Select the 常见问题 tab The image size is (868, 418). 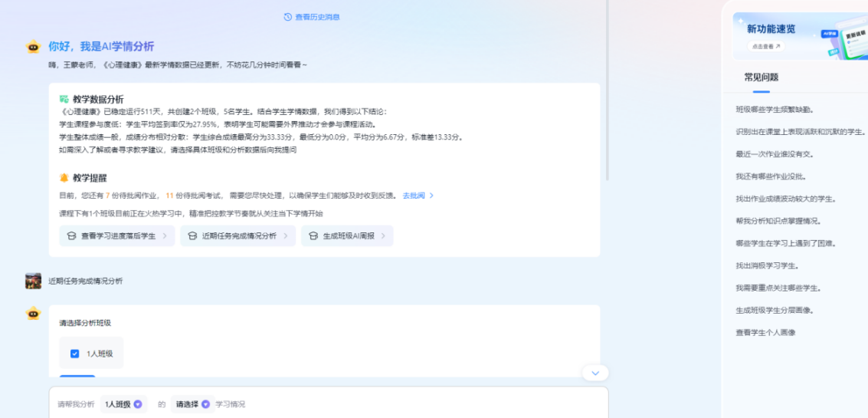(761, 77)
